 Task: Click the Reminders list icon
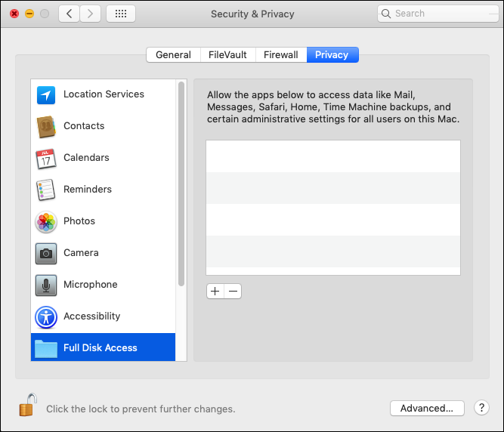click(x=45, y=190)
